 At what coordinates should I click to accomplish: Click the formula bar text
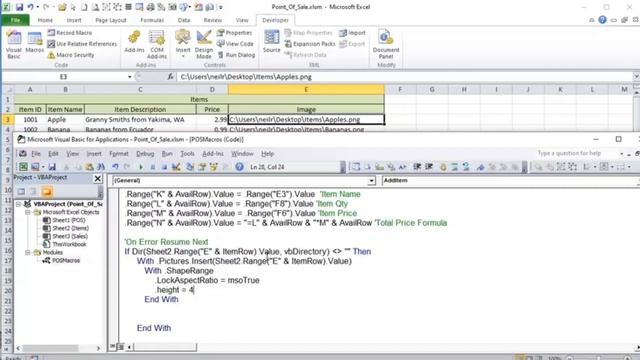click(246, 77)
